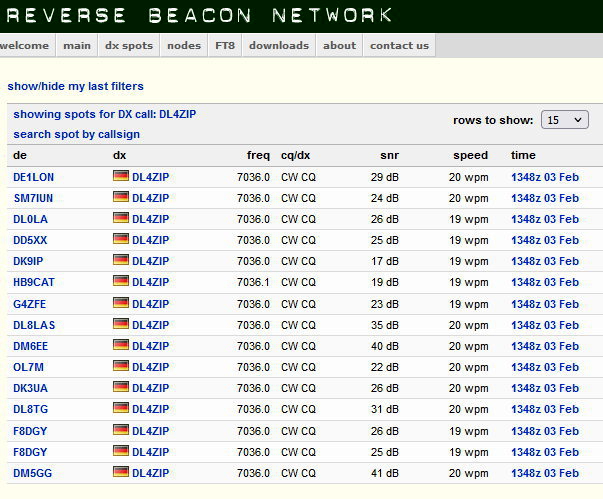Click the speed column header

tap(470, 155)
